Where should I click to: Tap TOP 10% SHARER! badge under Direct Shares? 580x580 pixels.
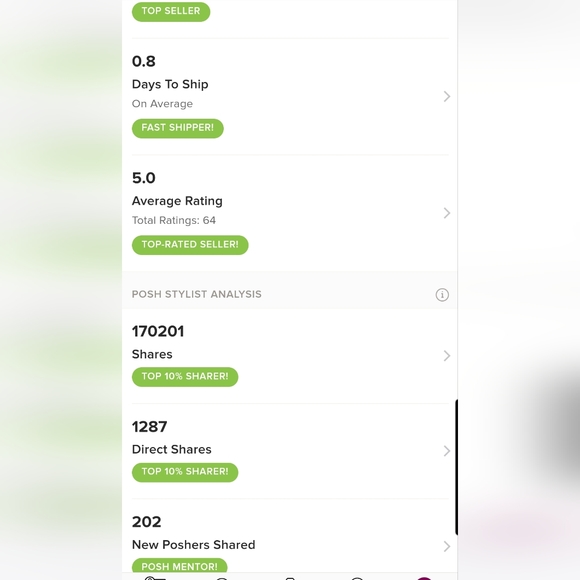click(185, 472)
